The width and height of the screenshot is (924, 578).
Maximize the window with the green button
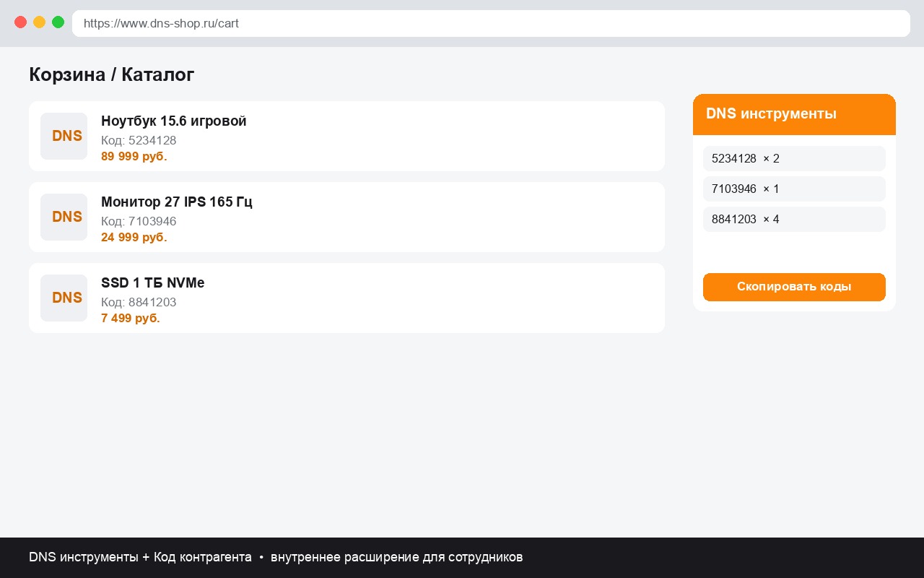[x=58, y=22]
